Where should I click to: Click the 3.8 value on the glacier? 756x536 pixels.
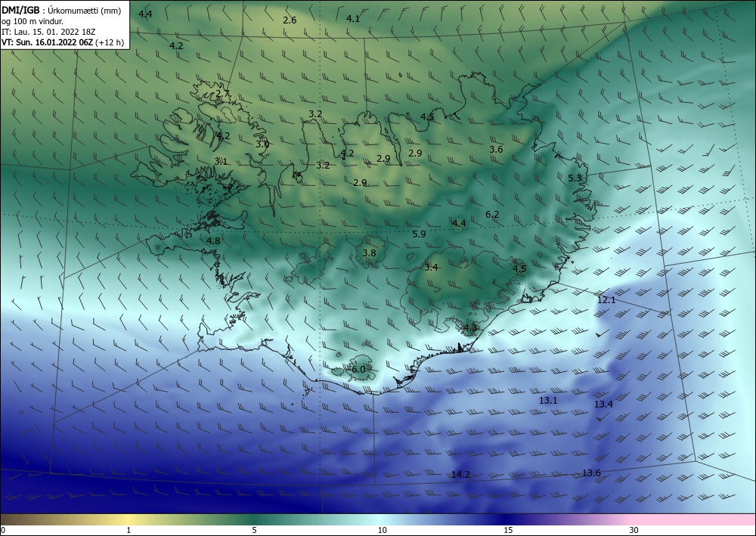coord(369,253)
